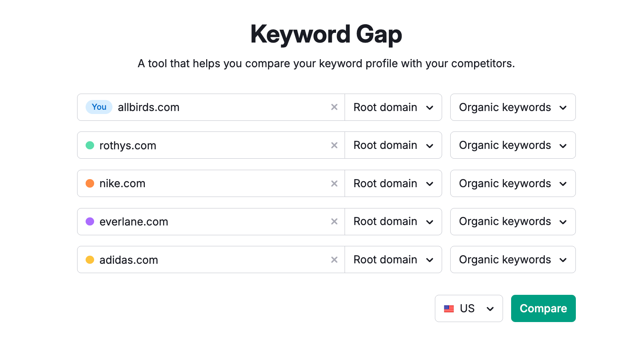Click the X next to everlane.com
Image resolution: width=644 pixels, height=348 pixels.
tap(334, 222)
